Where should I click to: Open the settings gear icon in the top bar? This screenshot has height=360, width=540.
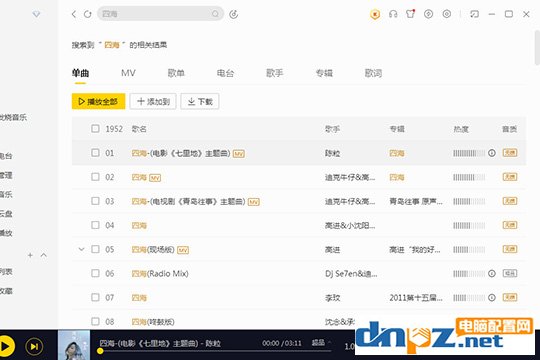pyautogui.click(x=447, y=14)
